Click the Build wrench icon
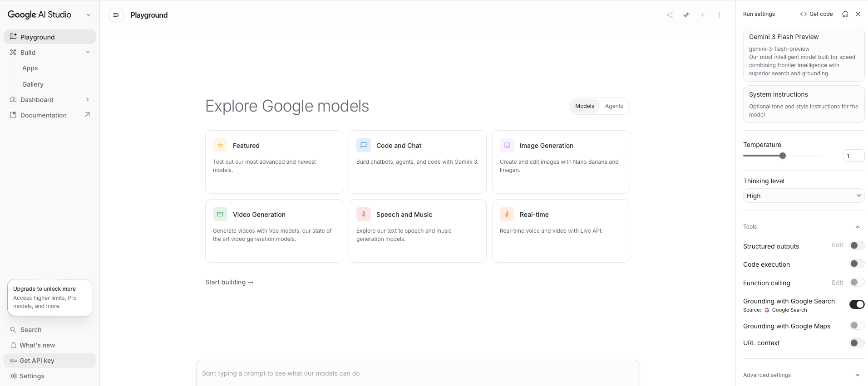Screen dimensions: 868x386 tap(13, 52)
